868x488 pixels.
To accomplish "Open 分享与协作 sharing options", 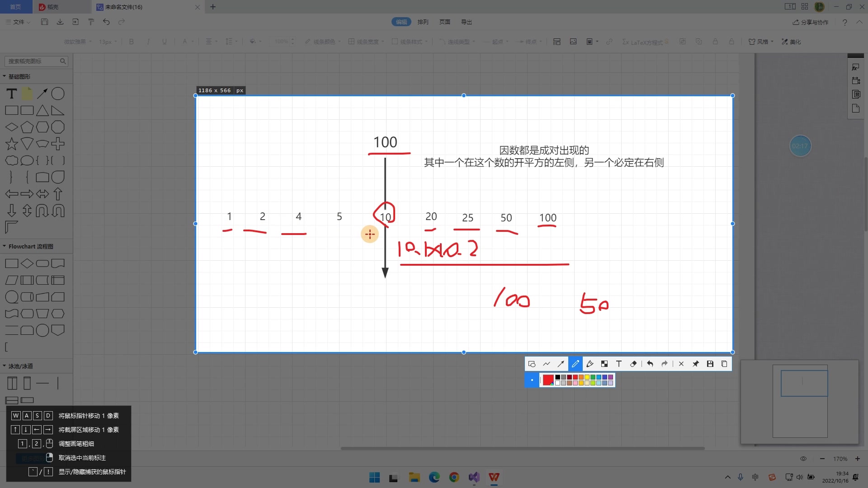I will [811, 22].
